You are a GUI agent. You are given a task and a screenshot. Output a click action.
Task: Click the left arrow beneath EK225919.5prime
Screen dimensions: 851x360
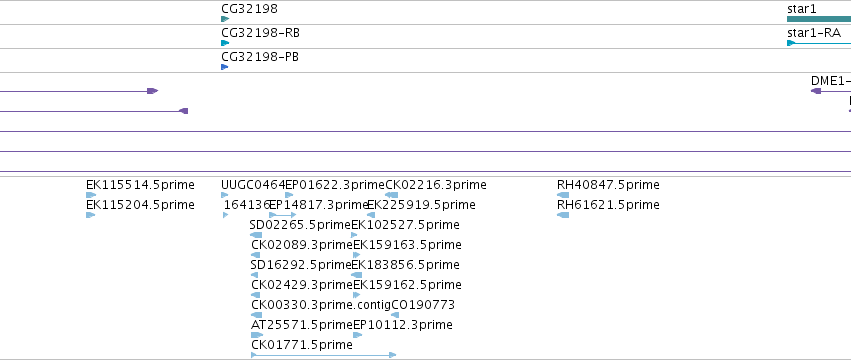click(x=371, y=215)
